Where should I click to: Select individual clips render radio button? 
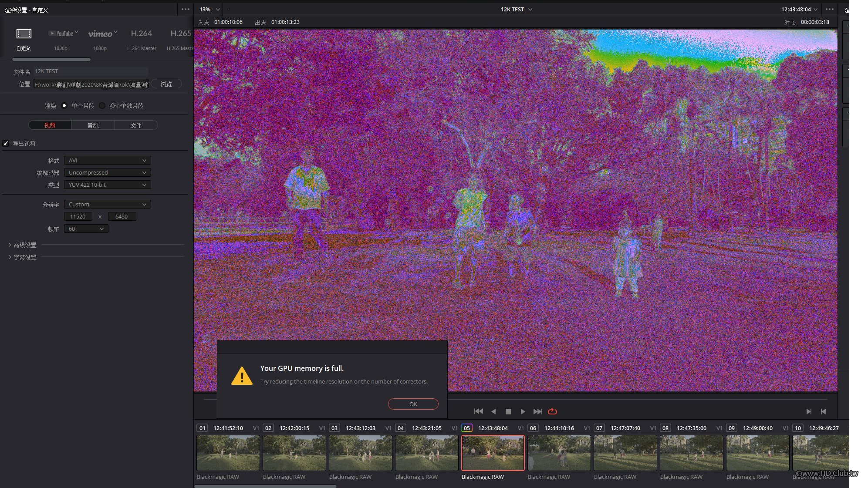point(102,106)
